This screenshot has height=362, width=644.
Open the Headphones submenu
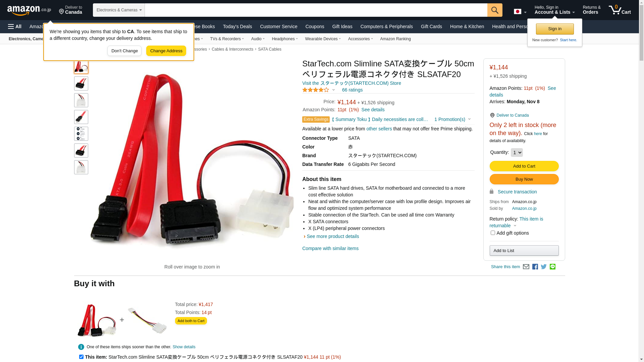[285, 39]
